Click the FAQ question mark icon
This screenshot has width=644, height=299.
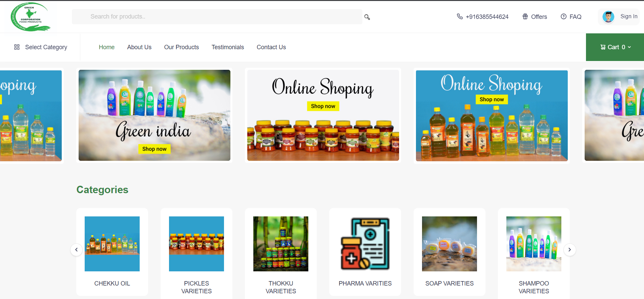[x=563, y=17]
